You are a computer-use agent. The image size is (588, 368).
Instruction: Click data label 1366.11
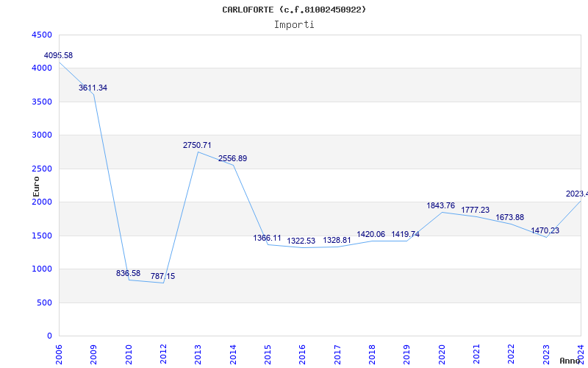click(x=267, y=238)
